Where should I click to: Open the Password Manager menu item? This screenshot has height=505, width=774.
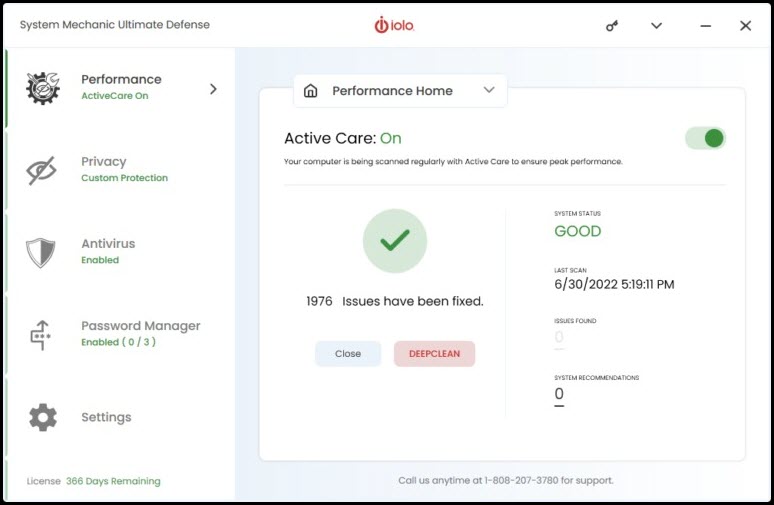(x=118, y=334)
